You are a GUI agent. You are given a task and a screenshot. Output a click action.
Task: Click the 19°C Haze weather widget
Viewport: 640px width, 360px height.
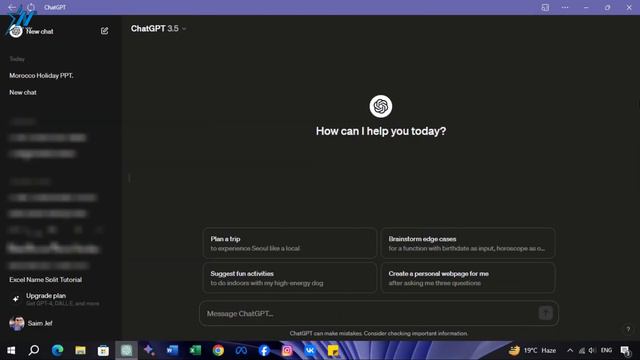(532, 350)
